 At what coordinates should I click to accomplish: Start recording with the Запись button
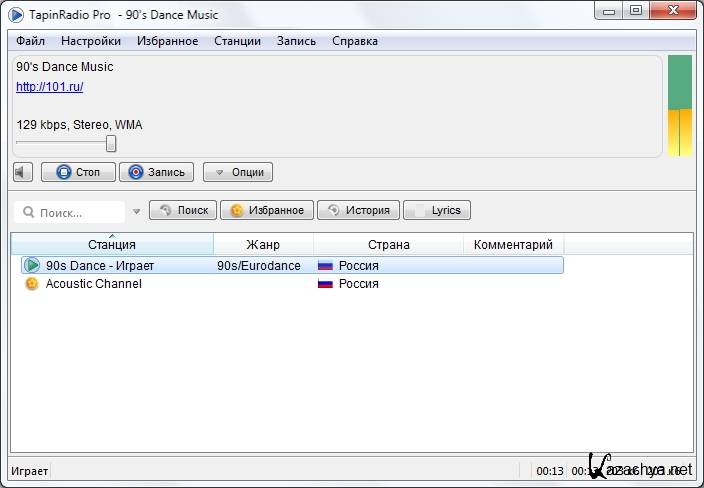(x=157, y=172)
